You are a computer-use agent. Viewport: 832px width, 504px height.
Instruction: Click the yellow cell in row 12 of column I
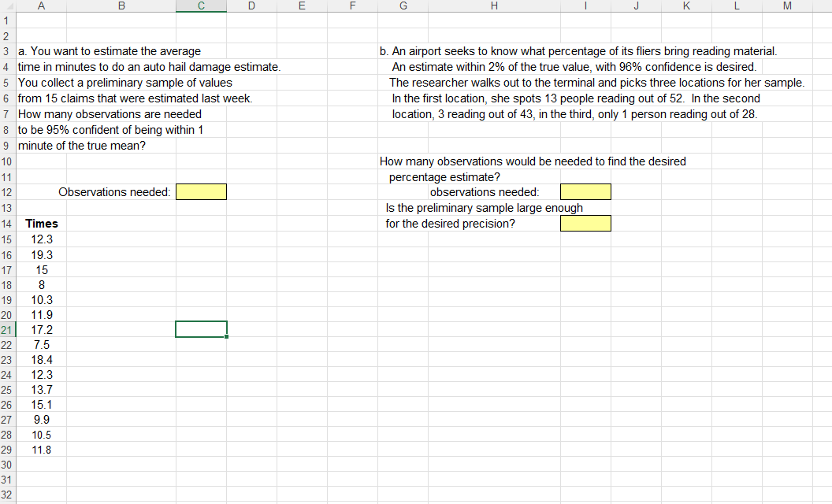586,192
